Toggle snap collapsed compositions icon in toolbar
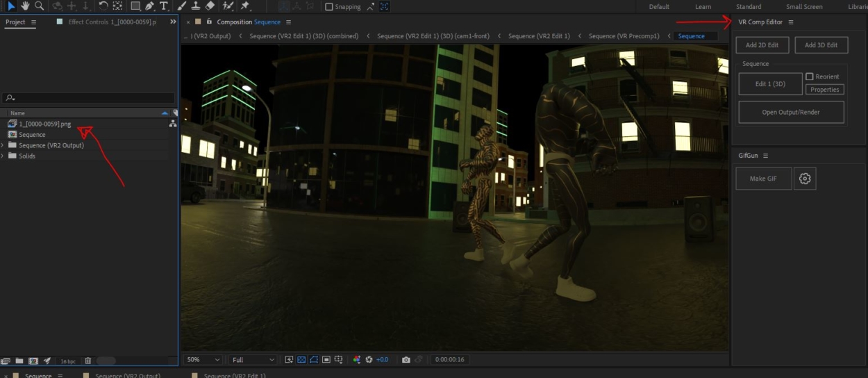Image resolution: width=868 pixels, height=378 pixels. 385,6
